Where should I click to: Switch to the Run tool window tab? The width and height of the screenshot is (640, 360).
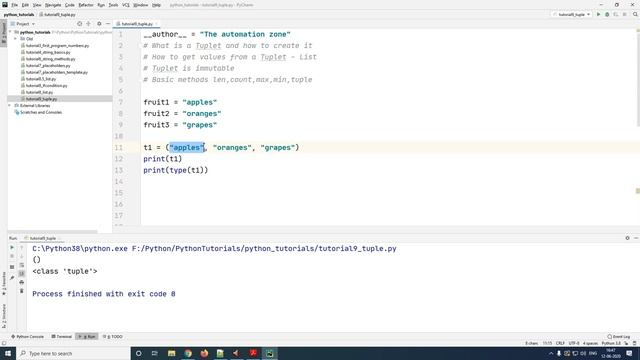pos(87,336)
